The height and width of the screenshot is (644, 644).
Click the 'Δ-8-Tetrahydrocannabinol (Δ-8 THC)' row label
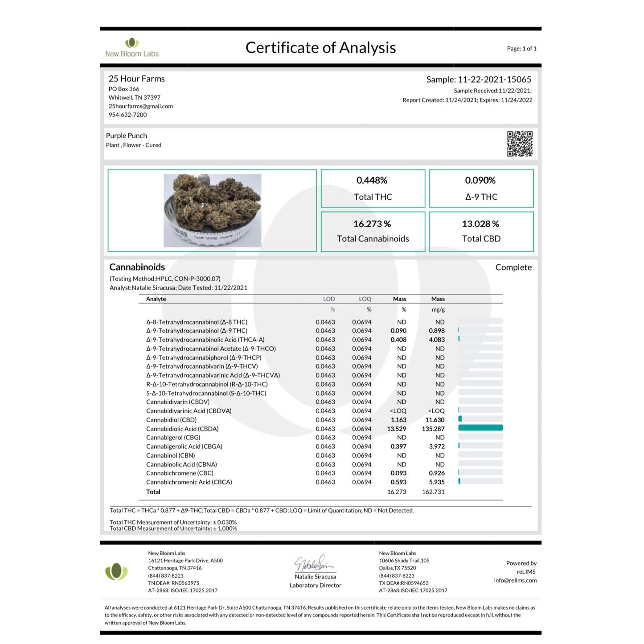tap(197, 322)
